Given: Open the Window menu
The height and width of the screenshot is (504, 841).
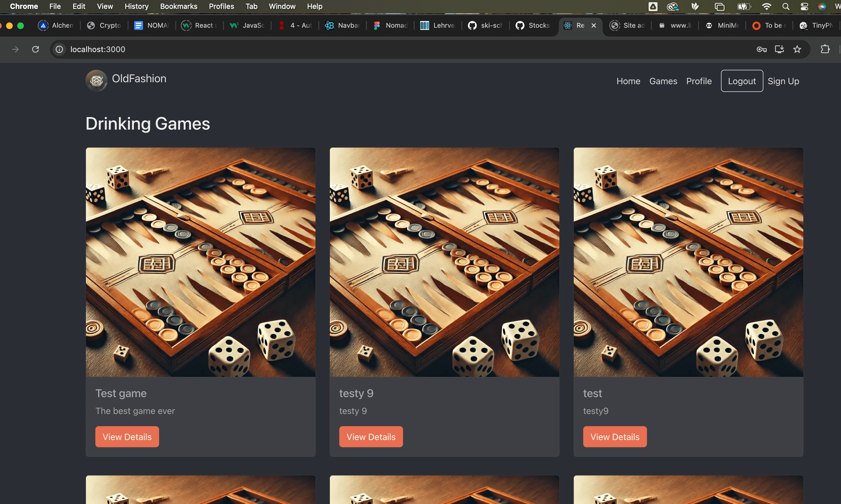Looking at the screenshot, I should pos(282,6).
